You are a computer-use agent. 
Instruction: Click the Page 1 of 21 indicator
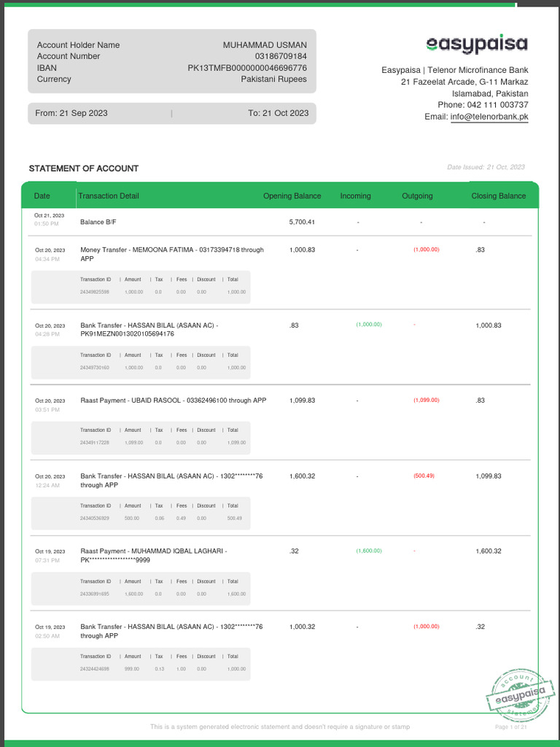[510, 727]
